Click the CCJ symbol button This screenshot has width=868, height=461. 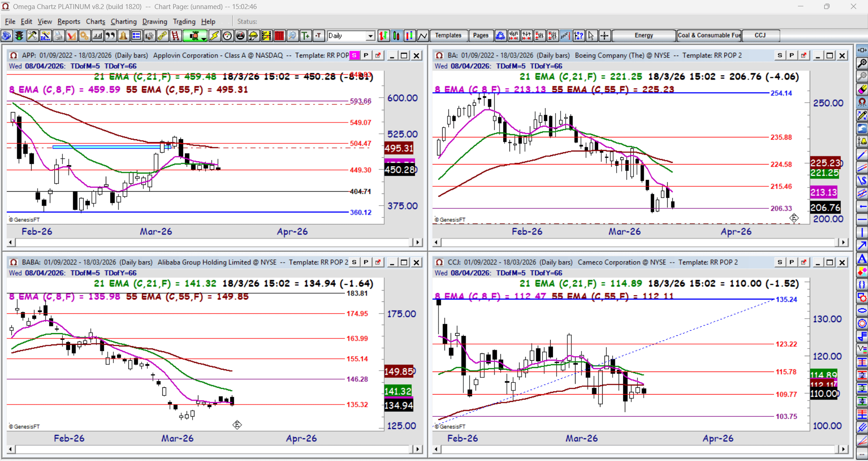pyautogui.click(x=760, y=35)
